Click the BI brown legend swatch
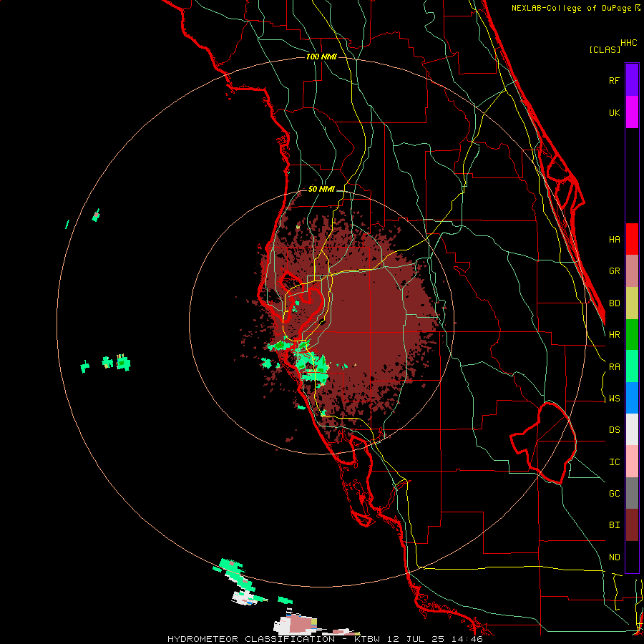This screenshot has height=644, width=644. point(632,525)
